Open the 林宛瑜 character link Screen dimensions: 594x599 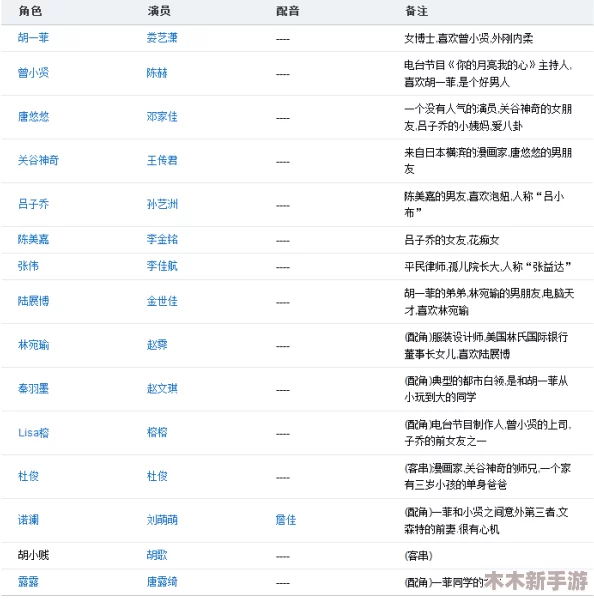[x=33, y=345]
